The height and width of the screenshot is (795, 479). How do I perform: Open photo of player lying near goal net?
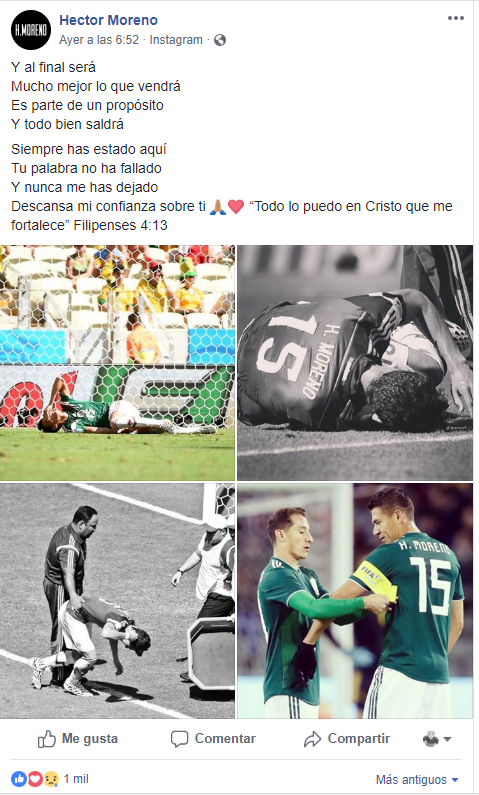coord(117,363)
